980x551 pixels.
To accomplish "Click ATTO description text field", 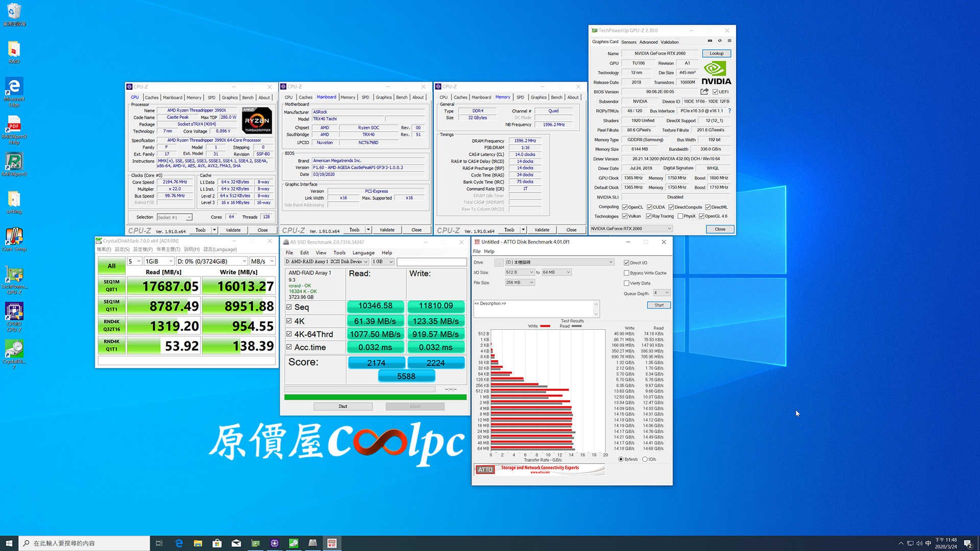I will point(536,309).
